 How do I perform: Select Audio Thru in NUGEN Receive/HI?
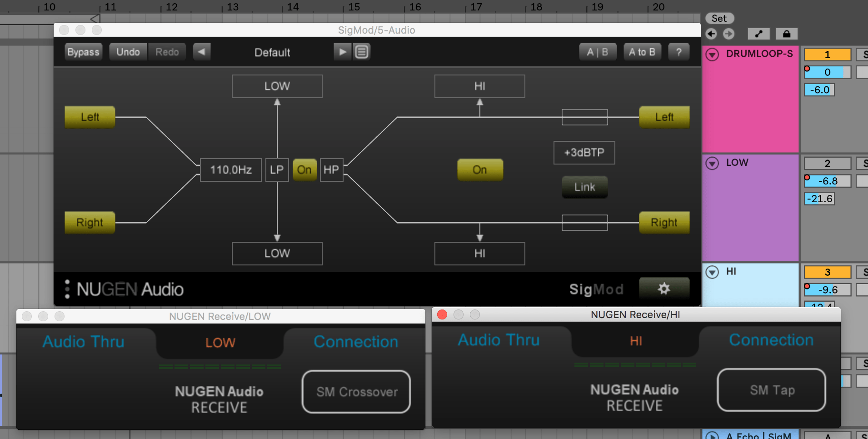tap(499, 340)
